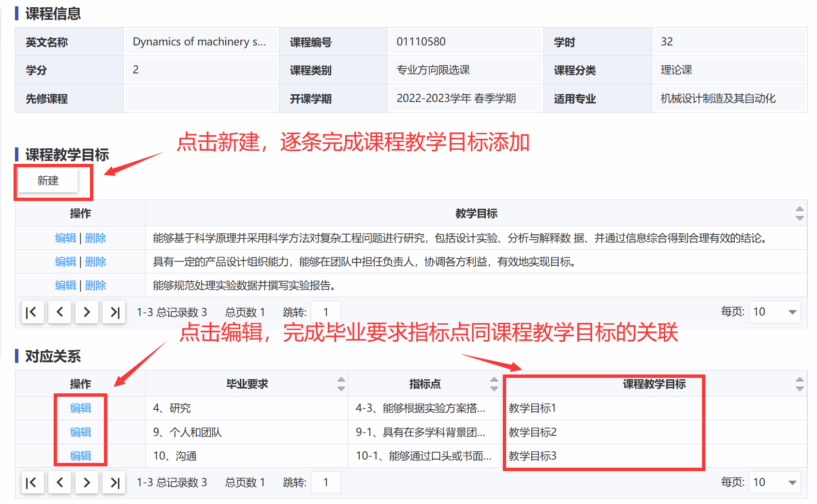
Task: Open 每页 dropdown in teaching objectives table
Action: coord(774,312)
